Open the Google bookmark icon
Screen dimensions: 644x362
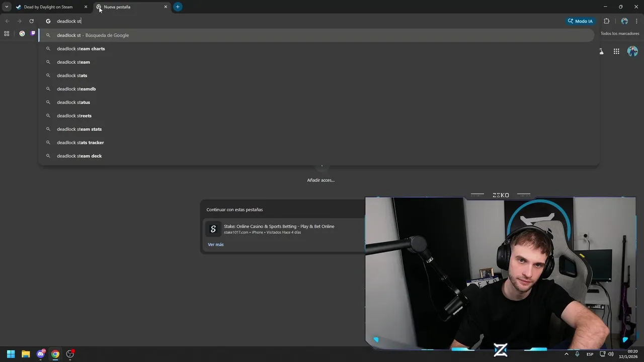pyautogui.click(x=22, y=34)
